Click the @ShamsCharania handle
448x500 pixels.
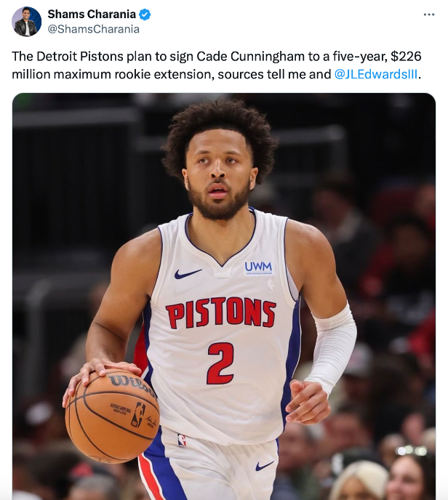93,29
